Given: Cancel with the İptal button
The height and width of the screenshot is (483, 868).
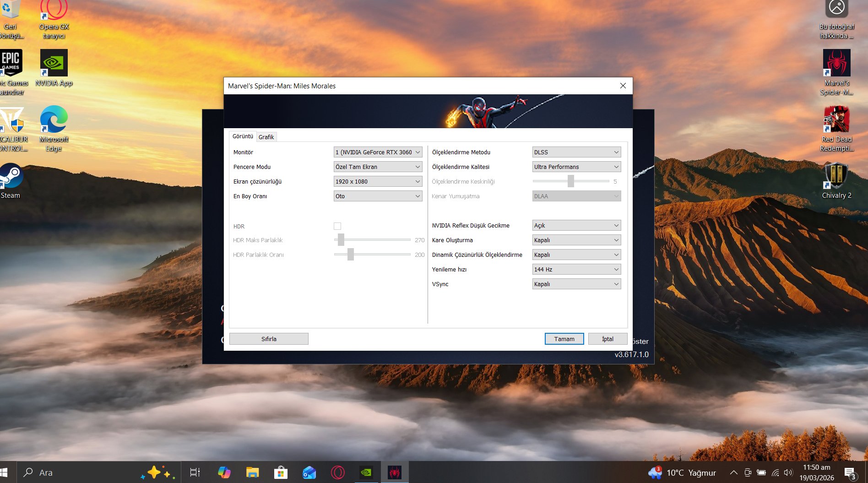Looking at the screenshot, I should point(608,339).
